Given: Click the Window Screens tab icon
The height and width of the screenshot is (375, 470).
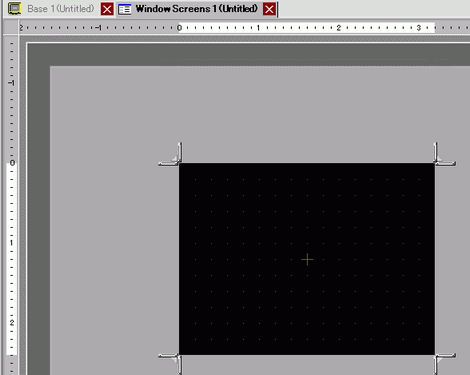Looking at the screenshot, I should [x=125, y=9].
